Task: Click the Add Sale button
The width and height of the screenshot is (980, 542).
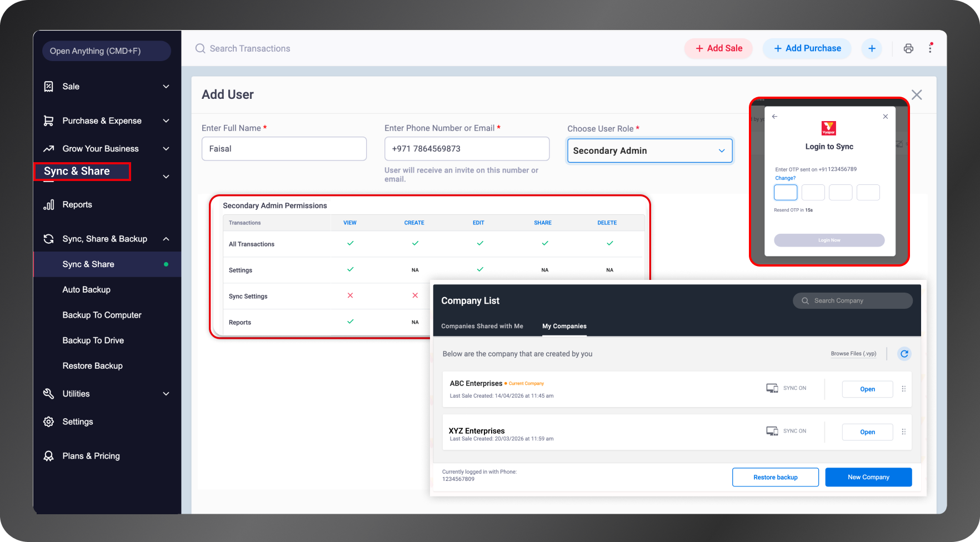Action: [x=718, y=48]
